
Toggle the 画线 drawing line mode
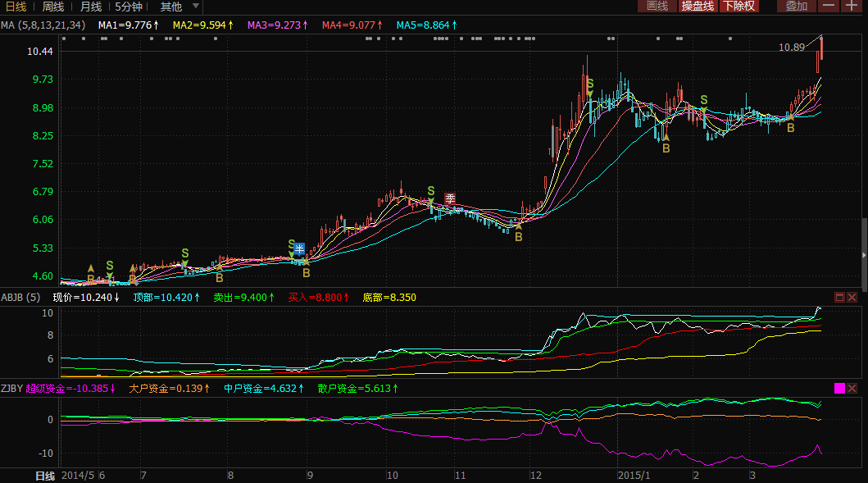click(657, 7)
